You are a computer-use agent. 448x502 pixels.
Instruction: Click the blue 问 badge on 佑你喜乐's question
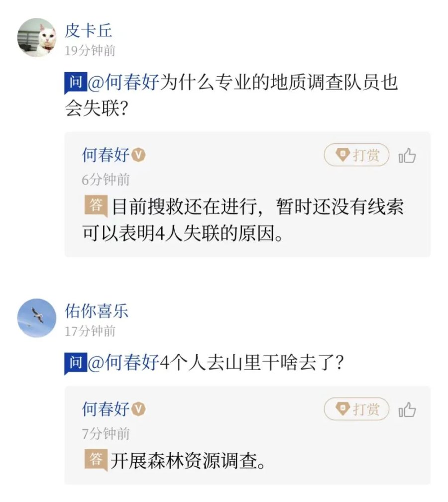[75, 363]
